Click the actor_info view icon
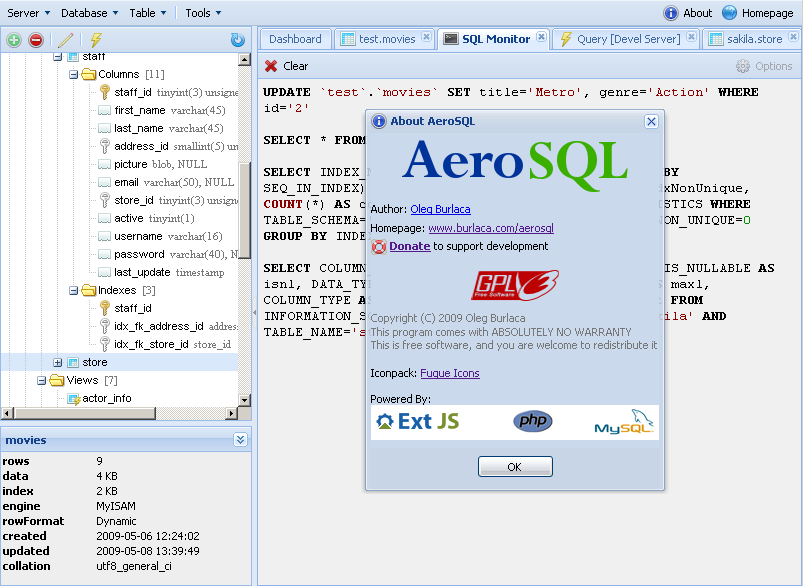 click(x=74, y=399)
